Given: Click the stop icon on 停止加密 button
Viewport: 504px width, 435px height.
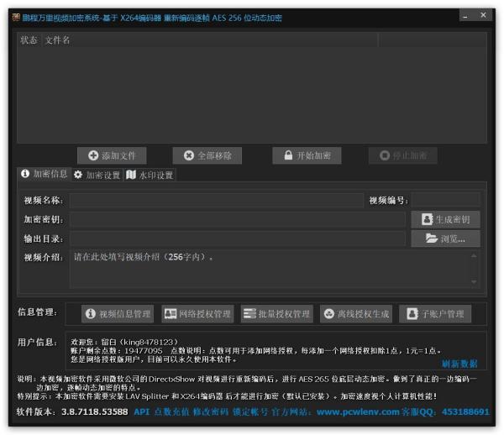Looking at the screenshot, I should [385, 155].
